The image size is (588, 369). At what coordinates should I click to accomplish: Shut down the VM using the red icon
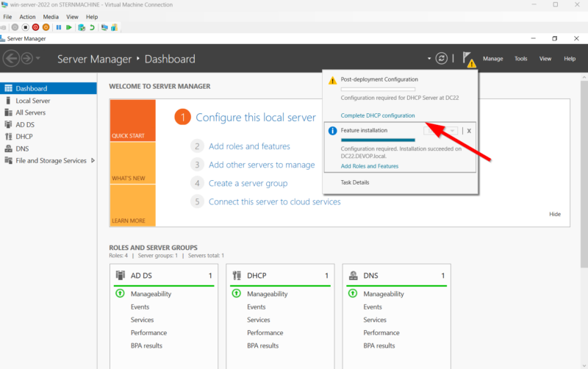click(35, 27)
